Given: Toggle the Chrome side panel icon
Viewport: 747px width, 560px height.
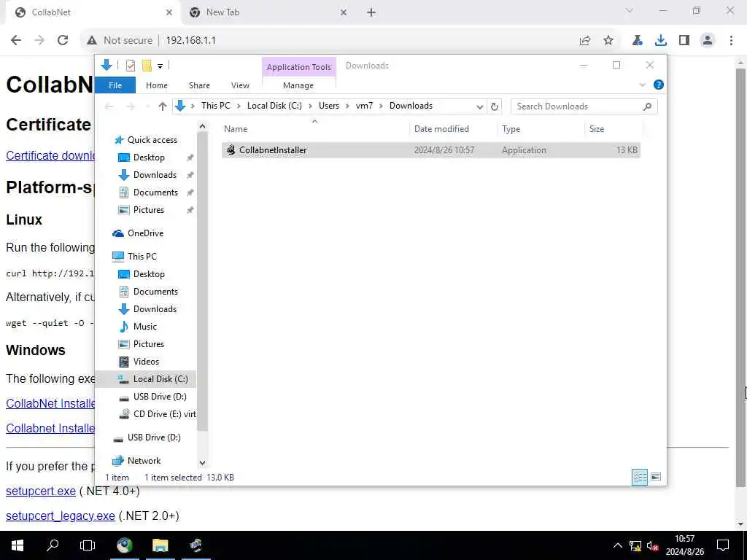Looking at the screenshot, I should coord(684,41).
